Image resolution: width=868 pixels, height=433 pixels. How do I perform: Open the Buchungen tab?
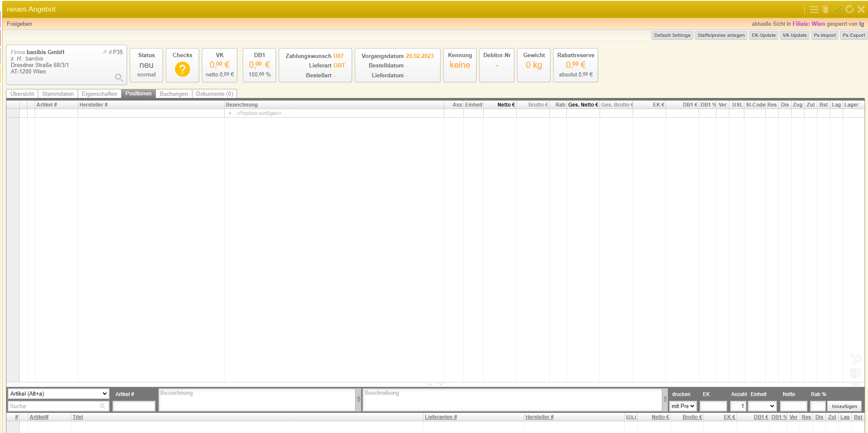[174, 94]
